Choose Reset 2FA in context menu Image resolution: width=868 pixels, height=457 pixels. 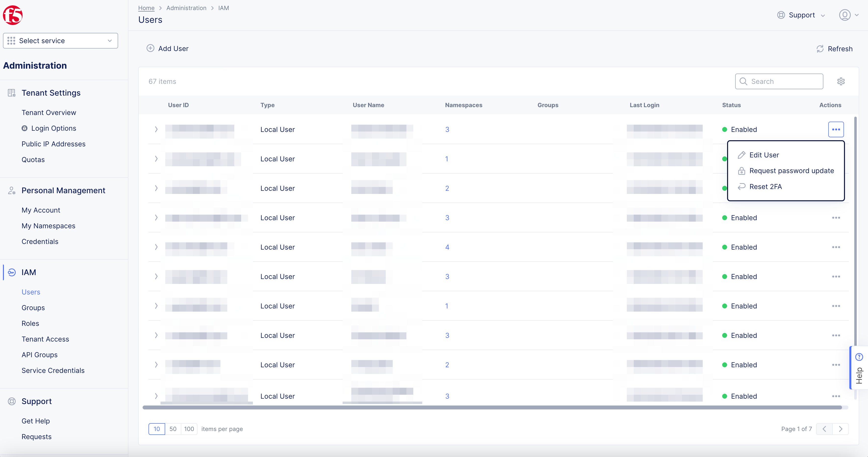766,186
